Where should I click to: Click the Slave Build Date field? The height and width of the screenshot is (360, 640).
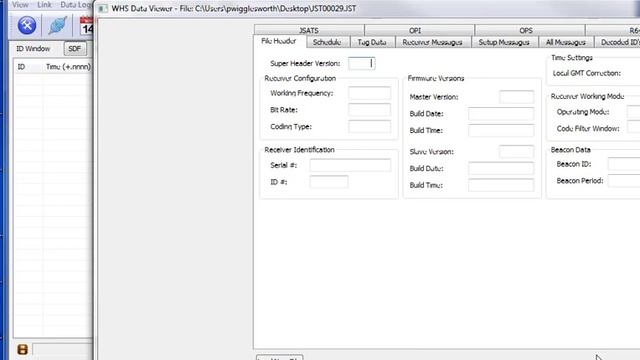[501, 168]
